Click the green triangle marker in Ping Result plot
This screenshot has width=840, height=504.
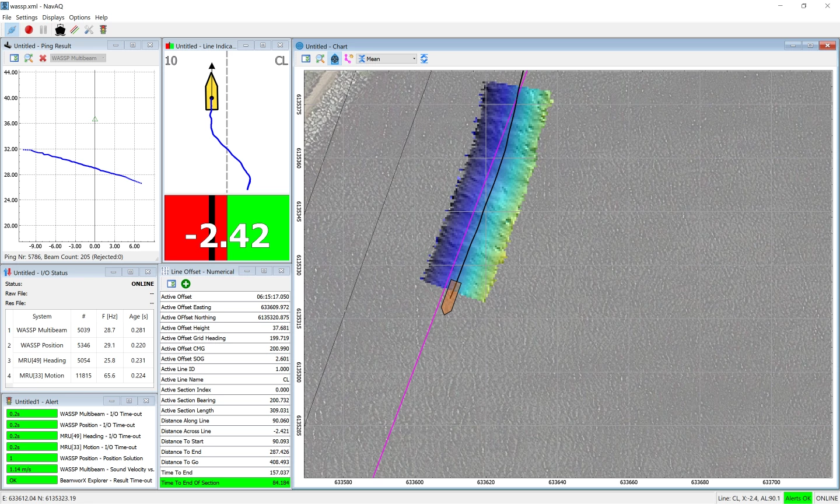coord(95,119)
